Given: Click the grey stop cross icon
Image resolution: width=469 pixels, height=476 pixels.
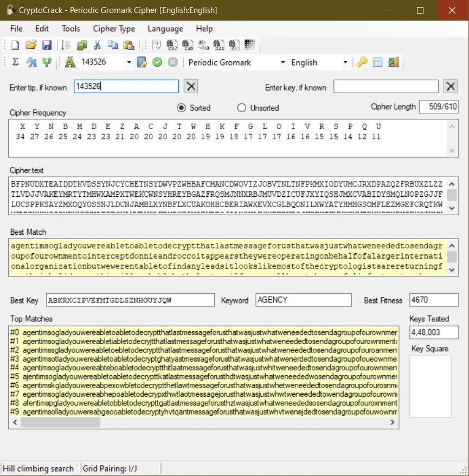Looking at the screenshot, I should [x=173, y=62].
